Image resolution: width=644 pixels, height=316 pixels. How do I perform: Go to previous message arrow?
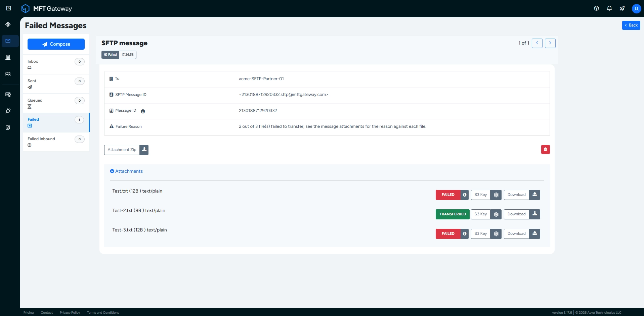(x=537, y=43)
